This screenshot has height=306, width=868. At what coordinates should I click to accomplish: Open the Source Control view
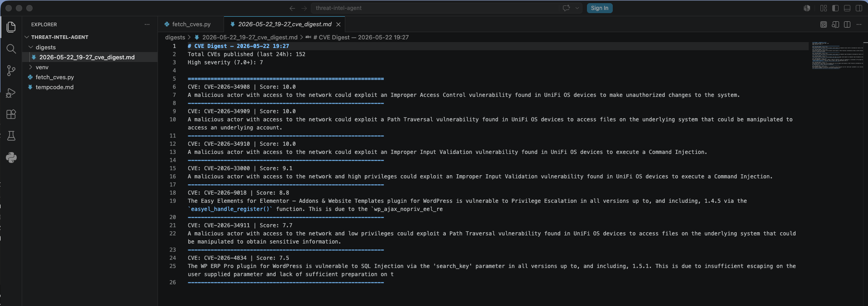tap(11, 71)
